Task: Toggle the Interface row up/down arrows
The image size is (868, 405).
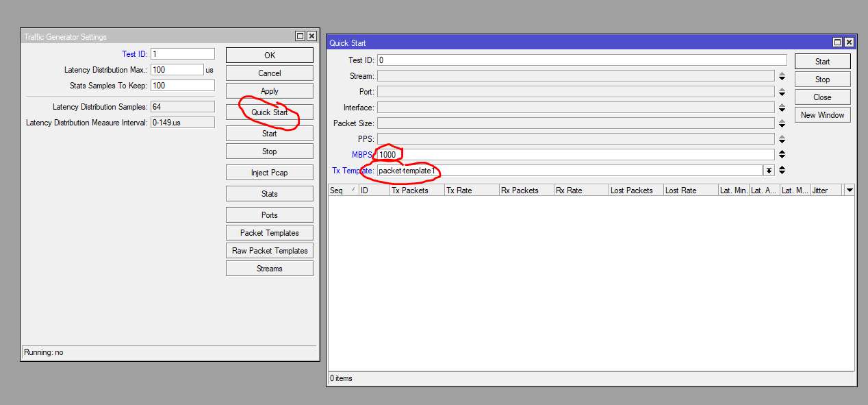Action: pyautogui.click(x=782, y=108)
